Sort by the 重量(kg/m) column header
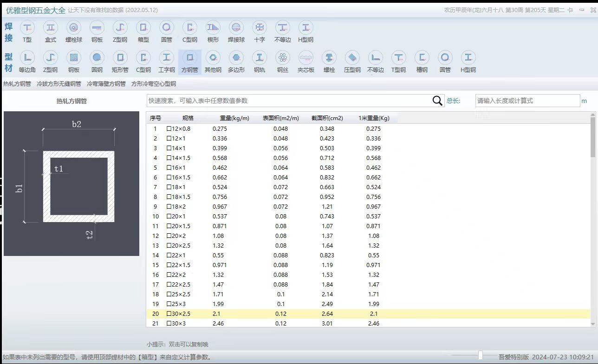 click(235, 118)
